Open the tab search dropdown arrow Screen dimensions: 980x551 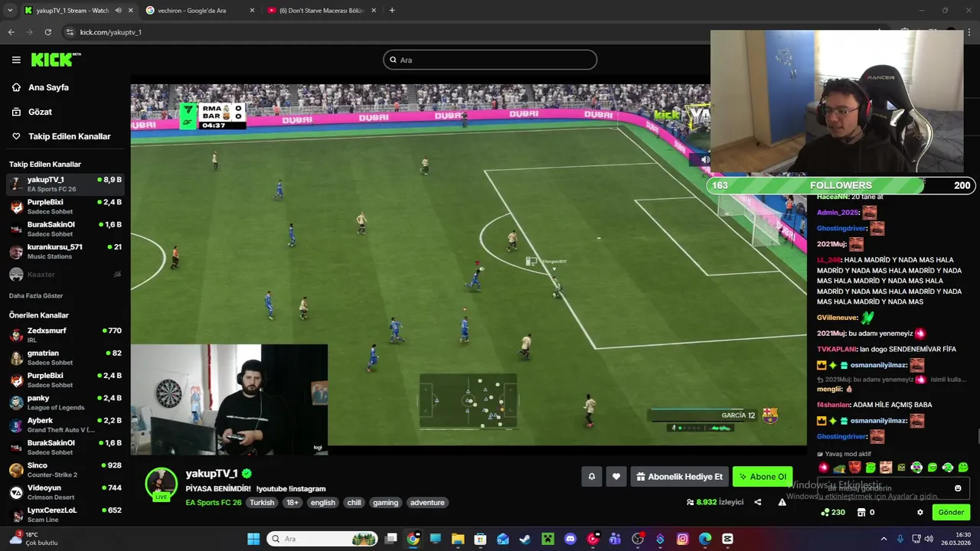[9, 11]
